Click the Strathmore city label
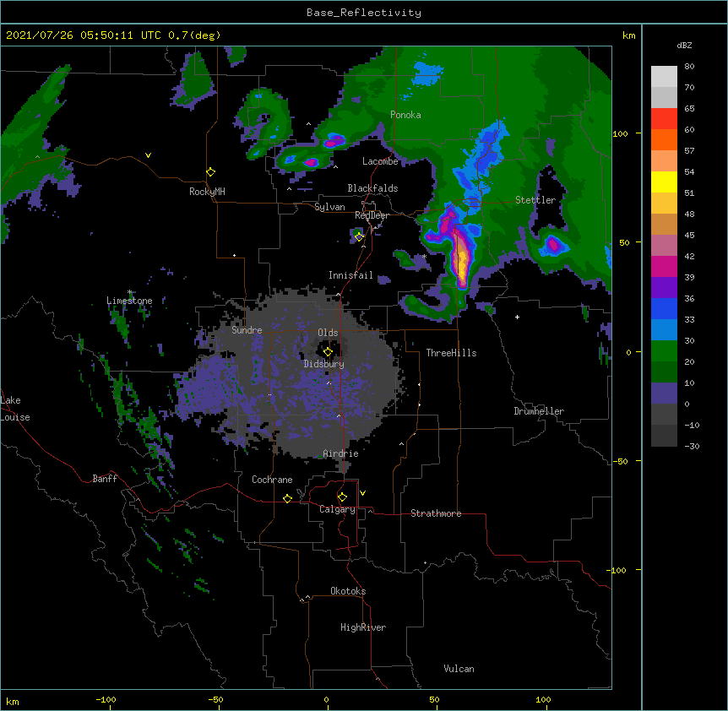The width and height of the screenshot is (728, 711). click(x=436, y=513)
